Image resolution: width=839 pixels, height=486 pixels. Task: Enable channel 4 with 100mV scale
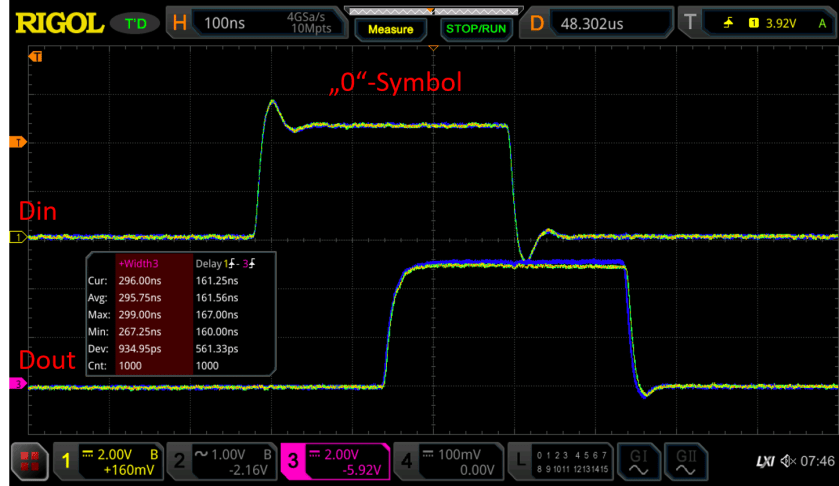(x=448, y=461)
